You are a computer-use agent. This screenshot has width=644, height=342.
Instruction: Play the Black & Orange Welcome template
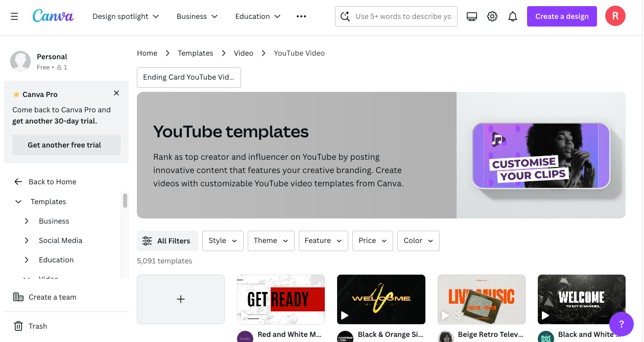tap(345, 316)
